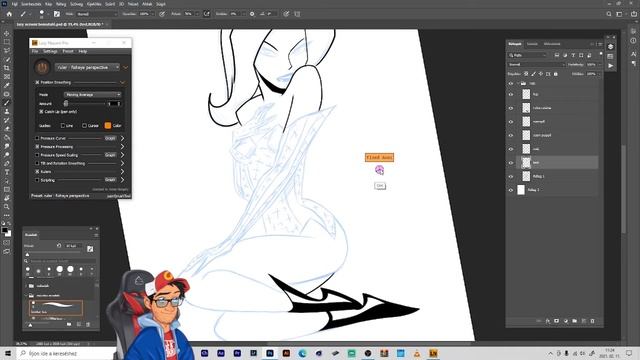Delete layer trash icon in Layers panel
The image size is (640, 360).
593,321
